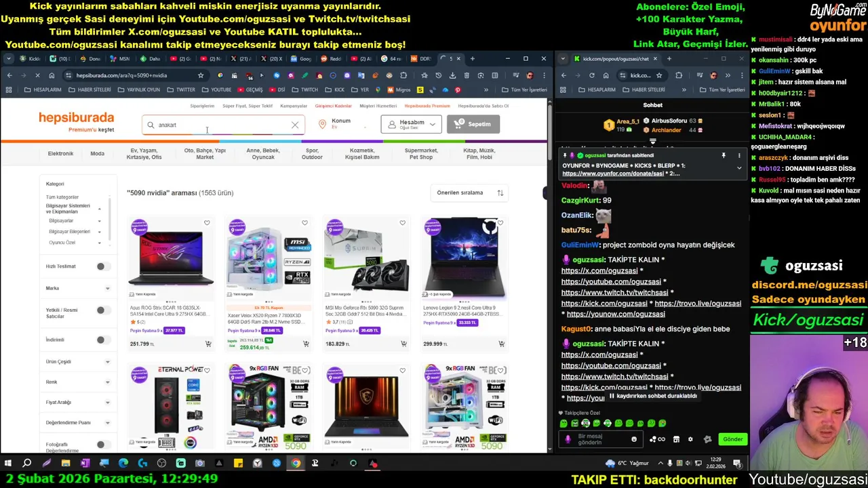Open the Kitap, Müzik, Film, Hobi menu
Image resolution: width=868 pixels, height=488 pixels.
(478, 154)
